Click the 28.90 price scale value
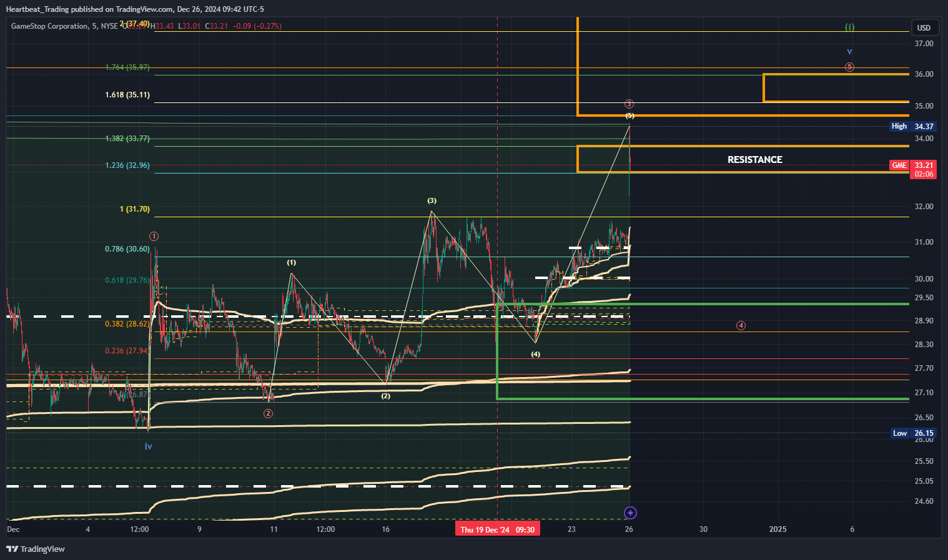Image resolution: width=948 pixels, height=560 pixels. point(924,321)
